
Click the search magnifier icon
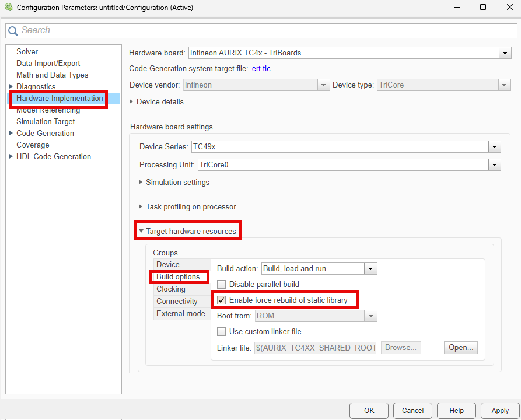pyautogui.click(x=14, y=30)
